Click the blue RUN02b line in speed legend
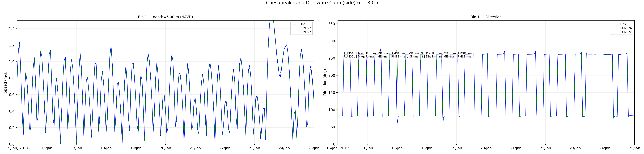Image resolution: width=644 pixels, height=154 pixels. tap(294, 28)
